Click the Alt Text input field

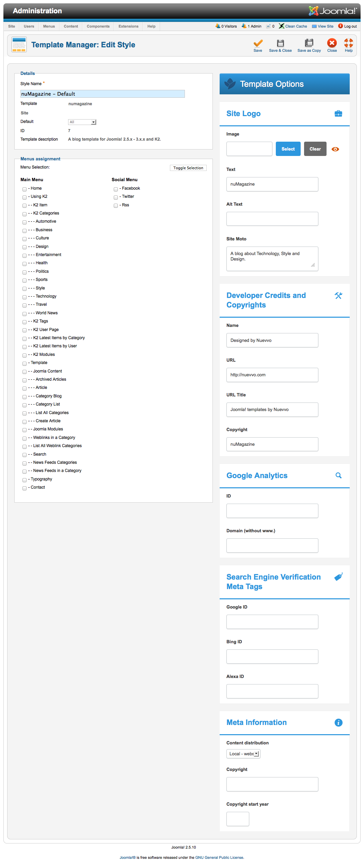click(272, 219)
